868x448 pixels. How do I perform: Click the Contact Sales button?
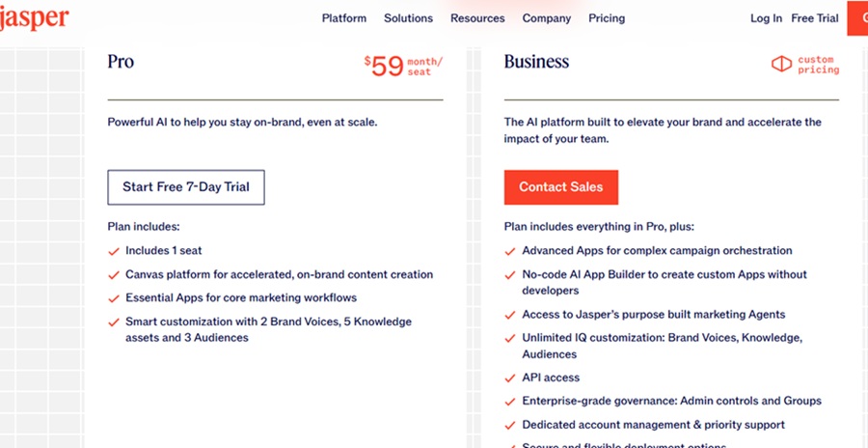point(560,187)
